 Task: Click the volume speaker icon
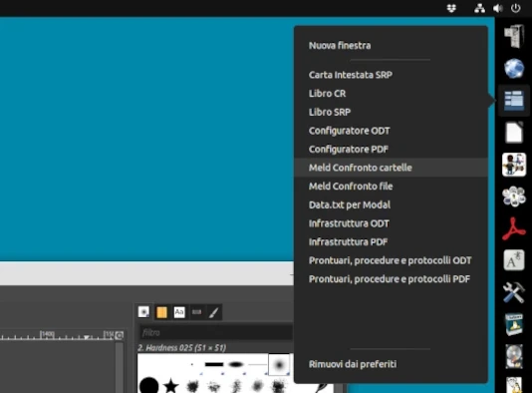click(x=498, y=8)
